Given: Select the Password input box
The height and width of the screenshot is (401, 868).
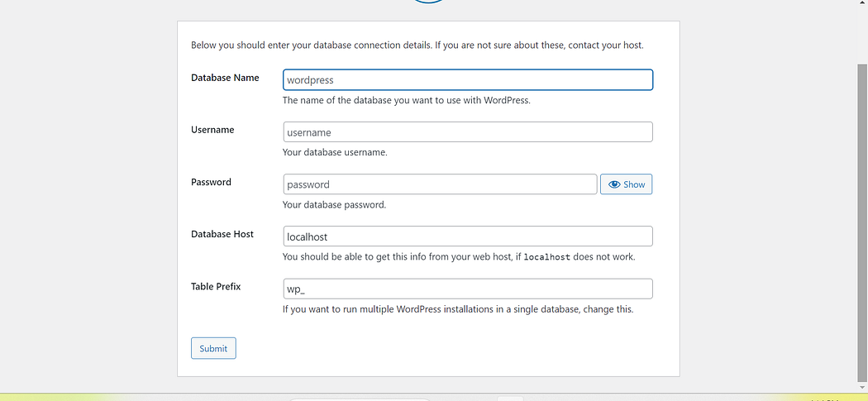Looking at the screenshot, I should click(x=440, y=184).
